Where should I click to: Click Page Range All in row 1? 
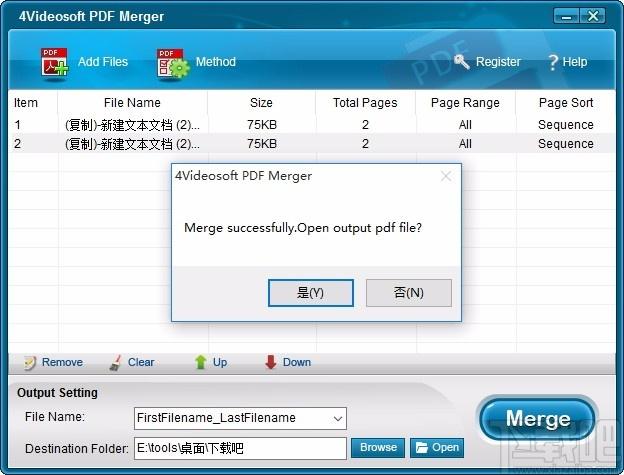click(465, 125)
